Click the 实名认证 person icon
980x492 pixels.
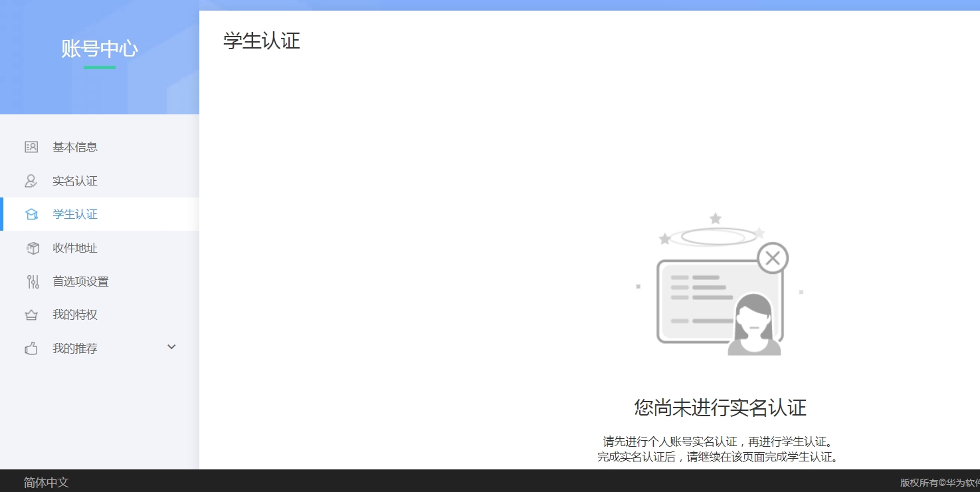pos(31,181)
